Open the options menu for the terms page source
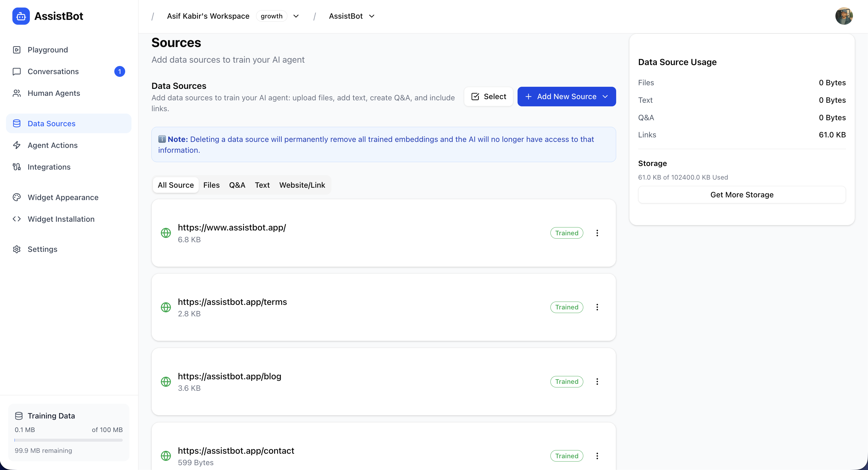The height and width of the screenshot is (470, 868). pos(597,307)
